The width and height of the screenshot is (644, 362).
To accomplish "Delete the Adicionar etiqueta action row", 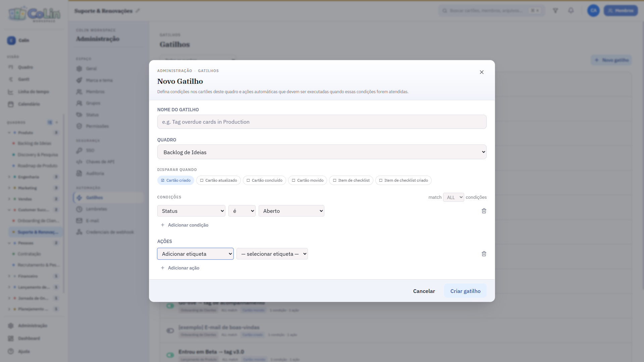I will pos(484,254).
